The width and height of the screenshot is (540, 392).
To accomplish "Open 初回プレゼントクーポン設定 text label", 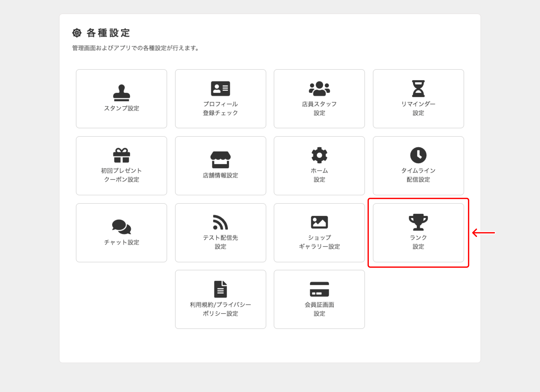I will pyautogui.click(x=121, y=175).
